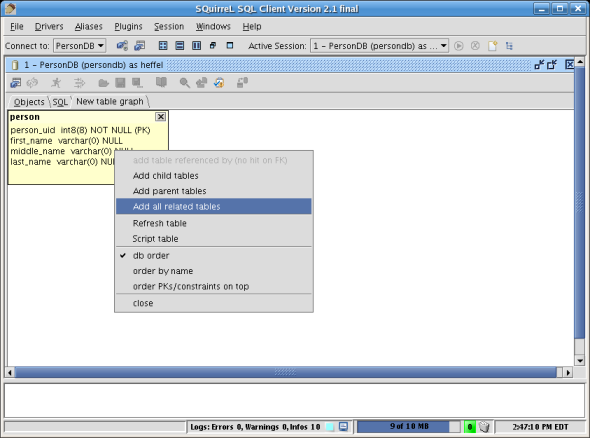Click the open file folder icon
Viewport: 590px width, 438px height.
click(x=103, y=83)
